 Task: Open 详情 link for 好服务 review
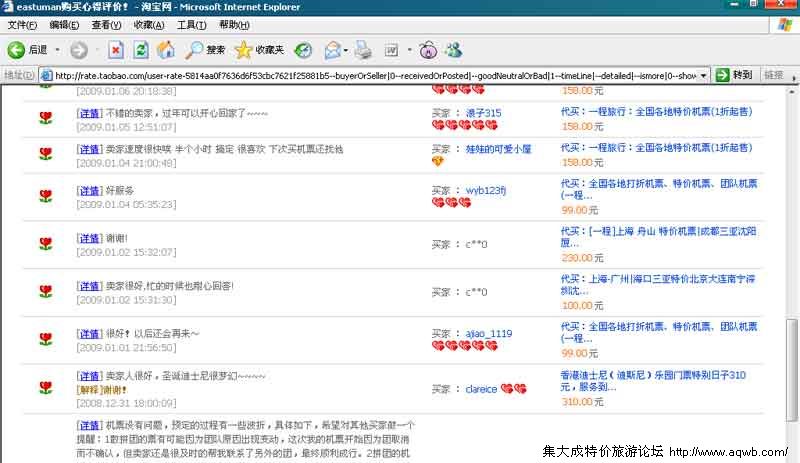[90, 191]
